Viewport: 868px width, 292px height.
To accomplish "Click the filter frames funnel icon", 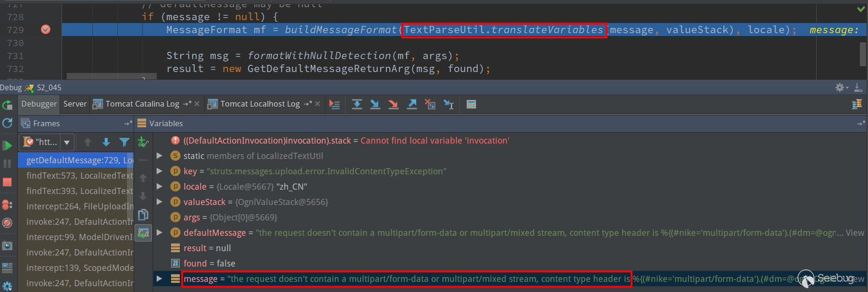I will pos(124,142).
